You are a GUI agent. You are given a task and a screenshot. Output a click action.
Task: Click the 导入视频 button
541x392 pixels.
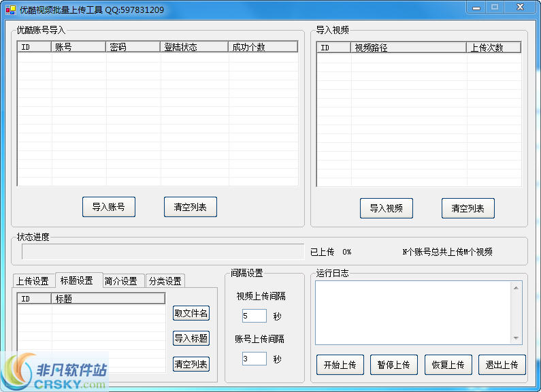(387, 208)
